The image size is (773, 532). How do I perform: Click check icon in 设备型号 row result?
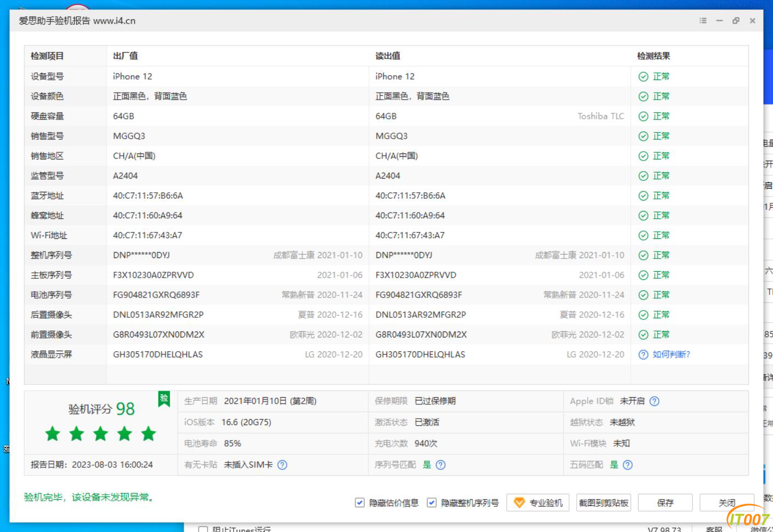pyautogui.click(x=644, y=77)
